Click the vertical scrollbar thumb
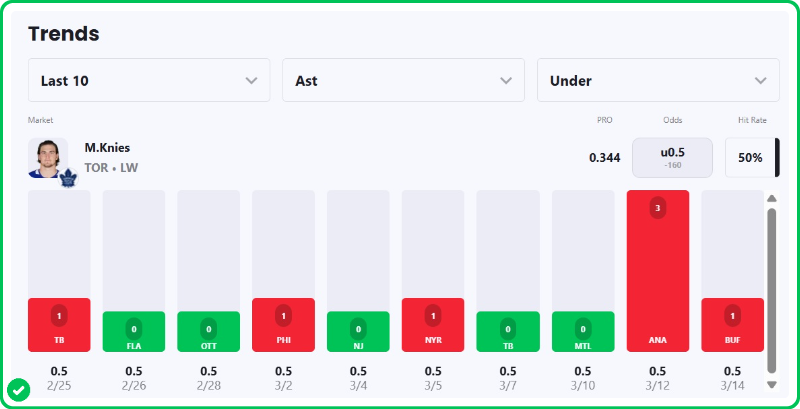The image size is (800, 409). coord(771,290)
